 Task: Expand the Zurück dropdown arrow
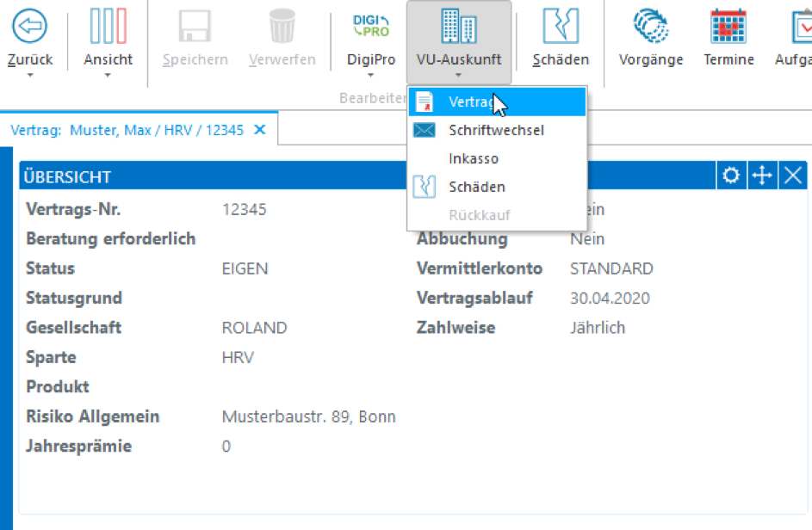click(x=29, y=76)
